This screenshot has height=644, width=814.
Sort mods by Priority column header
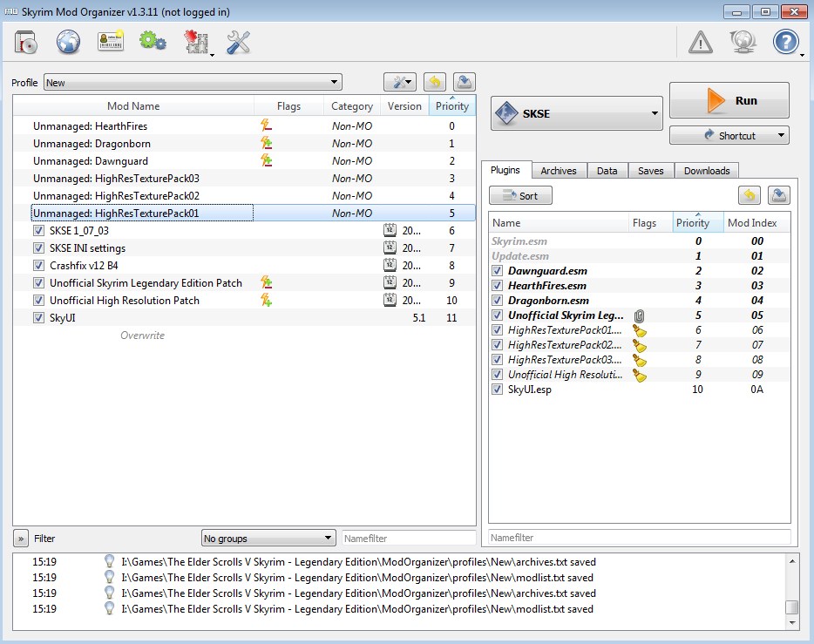click(451, 105)
